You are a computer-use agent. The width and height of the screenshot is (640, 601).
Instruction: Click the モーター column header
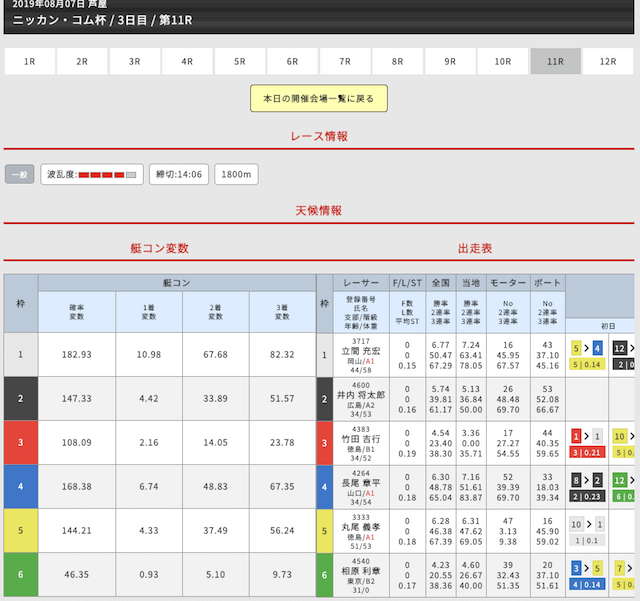(x=508, y=283)
